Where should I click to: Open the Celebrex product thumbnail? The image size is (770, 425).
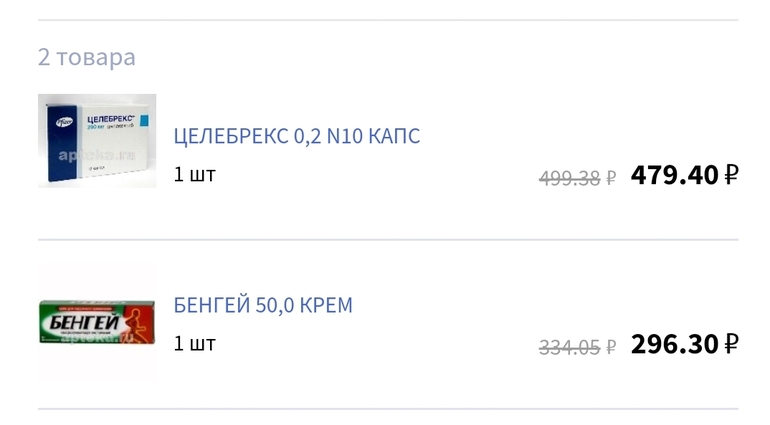(97, 140)
